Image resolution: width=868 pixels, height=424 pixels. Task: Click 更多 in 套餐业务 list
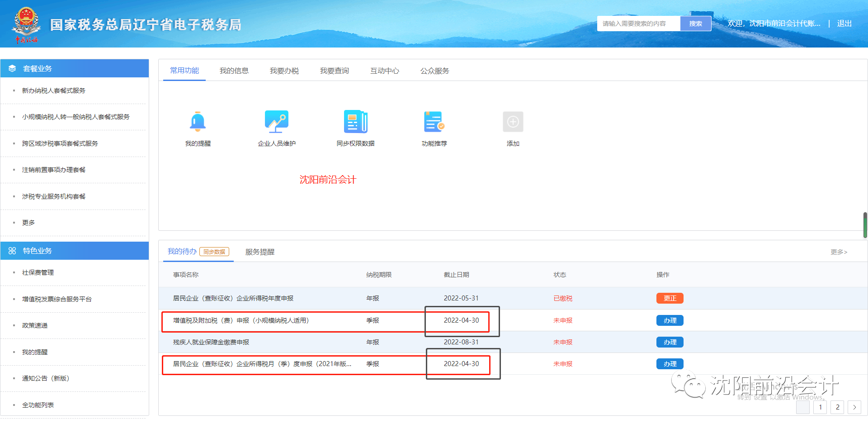(28, 223)
